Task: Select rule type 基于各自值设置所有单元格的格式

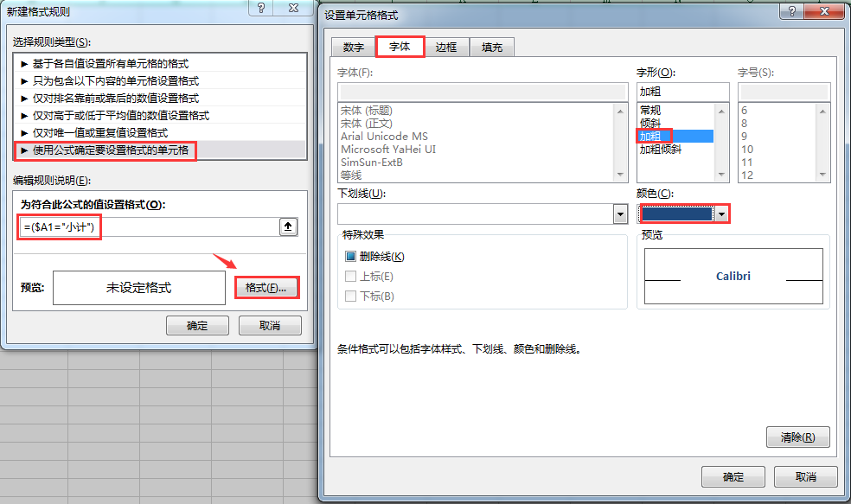Action: (x=161, y=63)
